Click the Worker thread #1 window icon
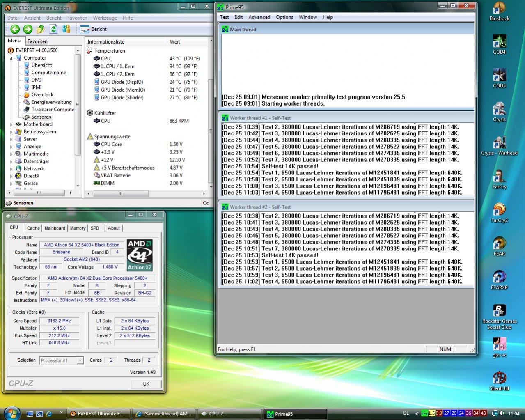The height and width of the screenshot is (420, 525). 225,118
